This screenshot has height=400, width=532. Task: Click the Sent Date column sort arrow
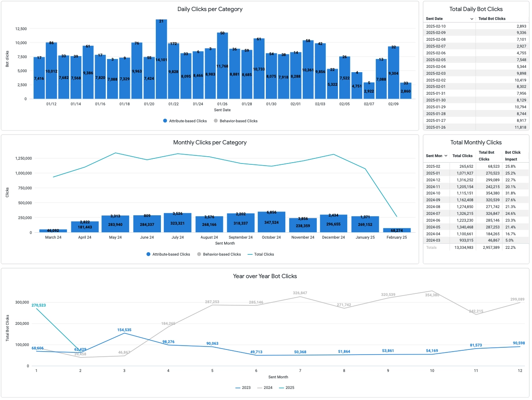tap(472, 19)
